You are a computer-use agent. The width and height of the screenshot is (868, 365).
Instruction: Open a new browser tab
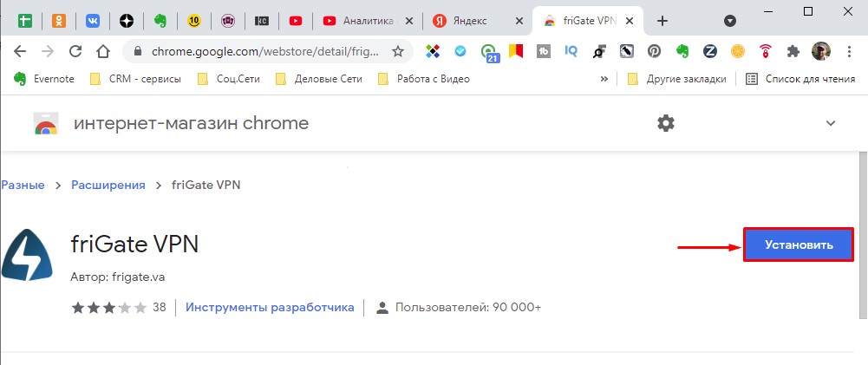point(662,21)
